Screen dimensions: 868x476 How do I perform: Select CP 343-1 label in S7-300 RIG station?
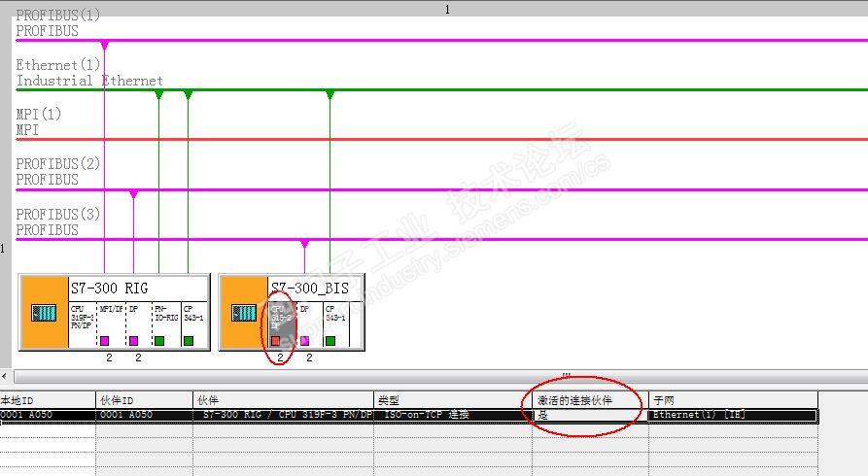[x=193, y=313]
